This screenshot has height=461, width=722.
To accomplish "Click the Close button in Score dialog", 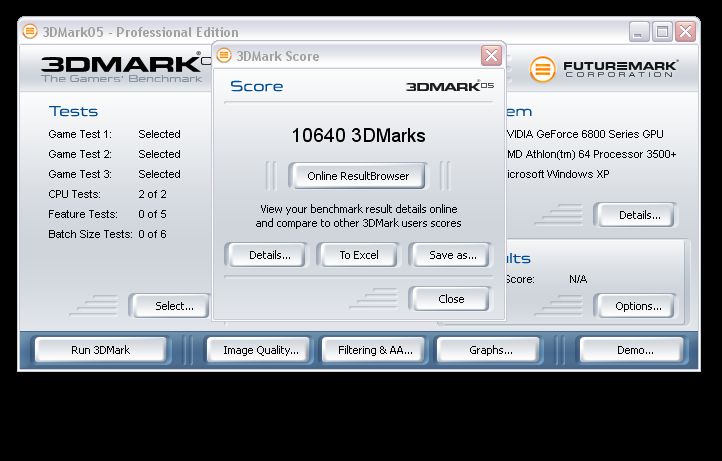I will coord(451,299).
